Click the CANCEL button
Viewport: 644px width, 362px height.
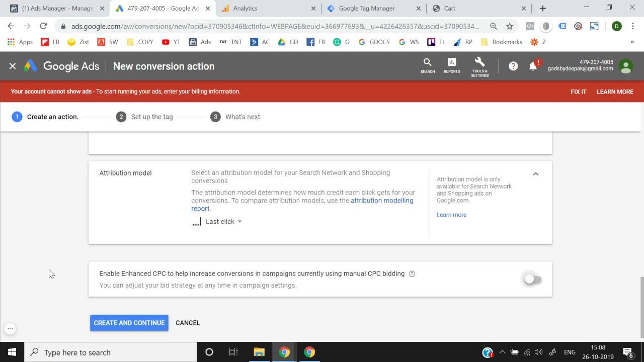point(188,323)
